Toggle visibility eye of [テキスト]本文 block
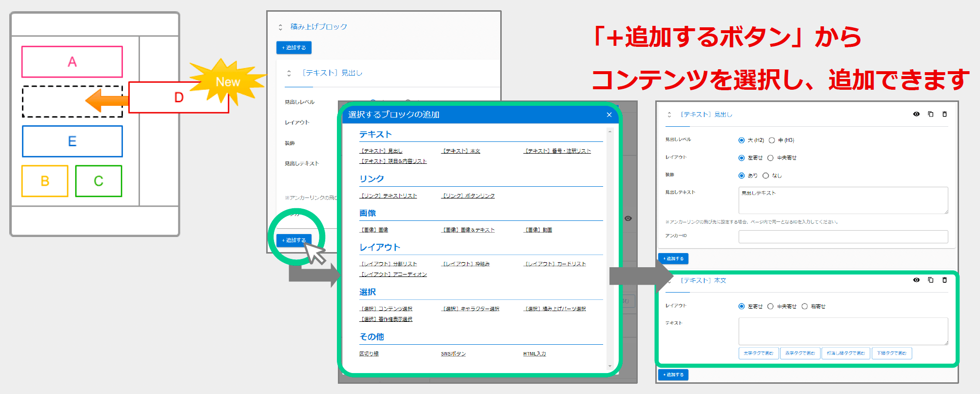The width and height of the screenshot is (980, 394). (916, 280)
